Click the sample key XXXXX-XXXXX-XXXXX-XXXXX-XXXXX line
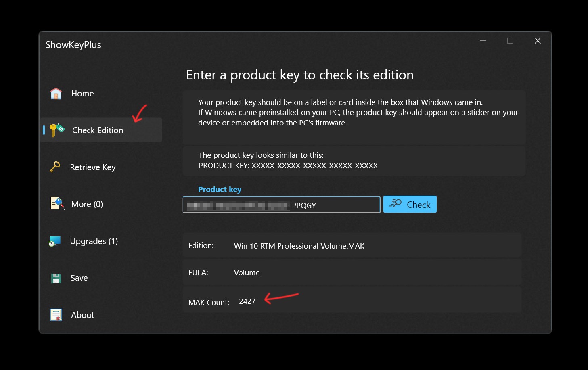 point(288,166)
